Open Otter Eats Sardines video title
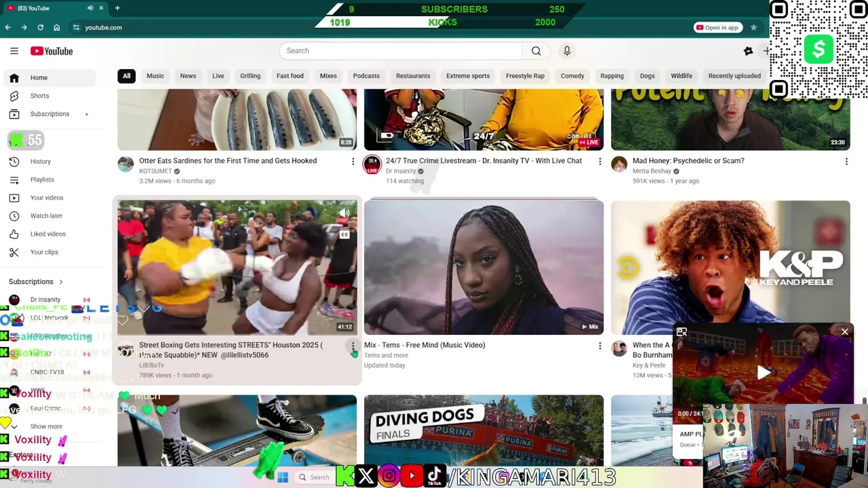 pyautogui.click(x=228, y=161)
